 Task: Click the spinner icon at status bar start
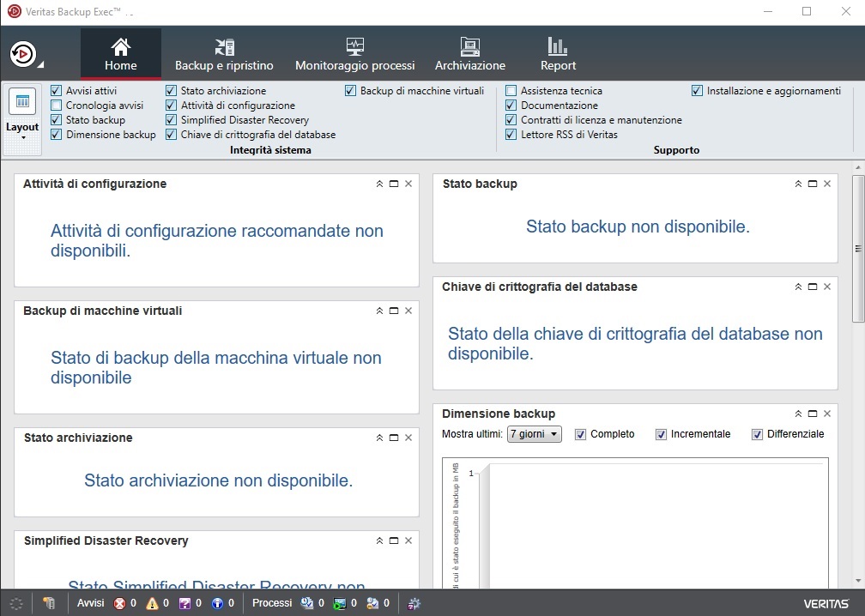[16, 603]
